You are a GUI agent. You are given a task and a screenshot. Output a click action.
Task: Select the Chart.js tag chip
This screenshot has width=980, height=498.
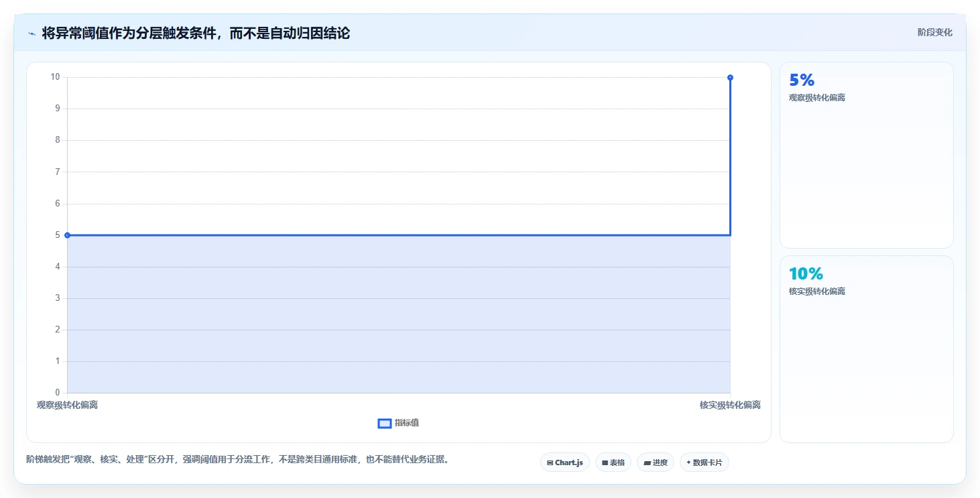point(565,462)
